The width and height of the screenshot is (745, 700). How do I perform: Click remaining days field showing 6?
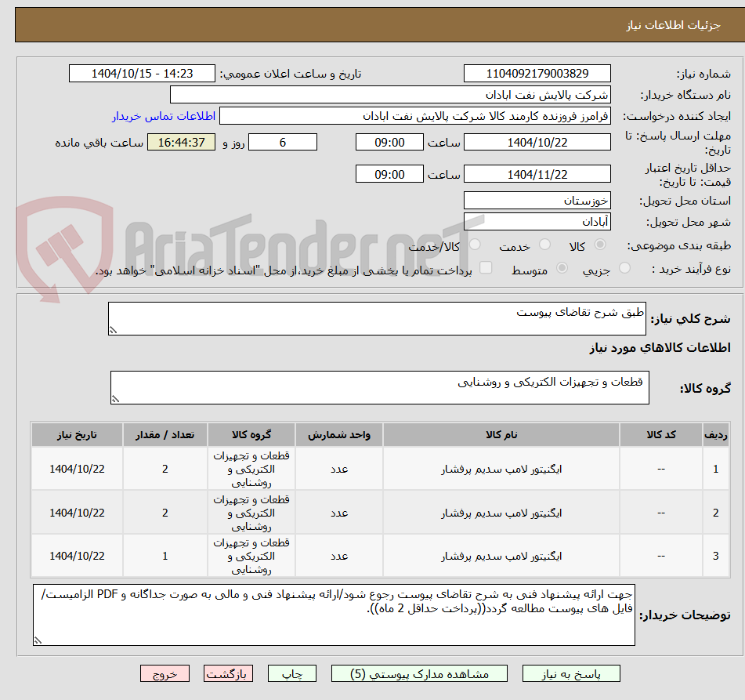(x=283, y=142)
